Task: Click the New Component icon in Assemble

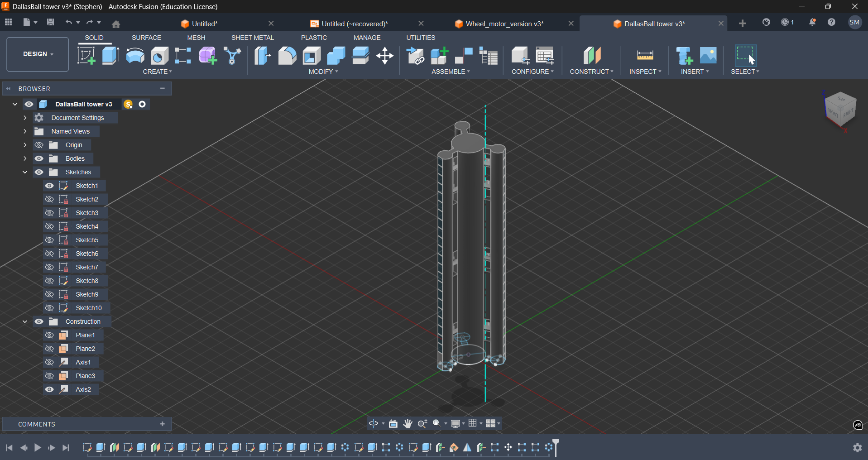Action: tap(439, 56)
